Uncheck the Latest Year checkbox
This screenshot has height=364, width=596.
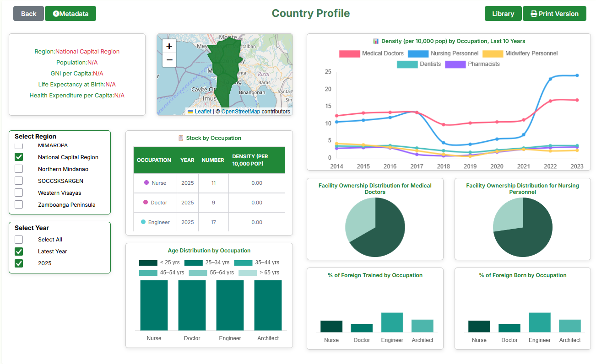pos(19,251)
